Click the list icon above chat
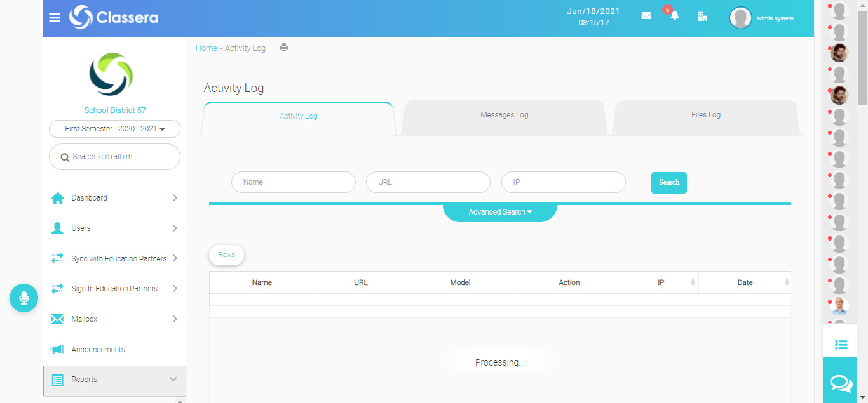Viewport: 868px width, 403px height. (x=841, y=345)
